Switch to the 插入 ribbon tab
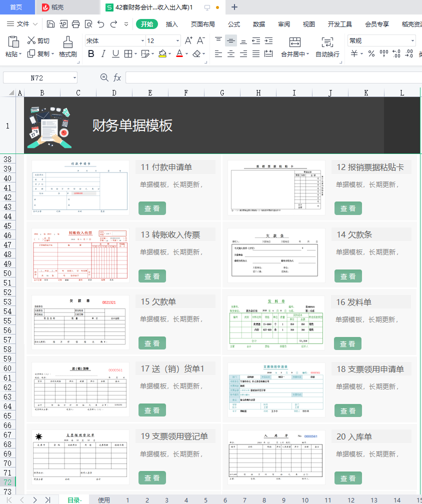The image size is (422, 504). (172, 24)
